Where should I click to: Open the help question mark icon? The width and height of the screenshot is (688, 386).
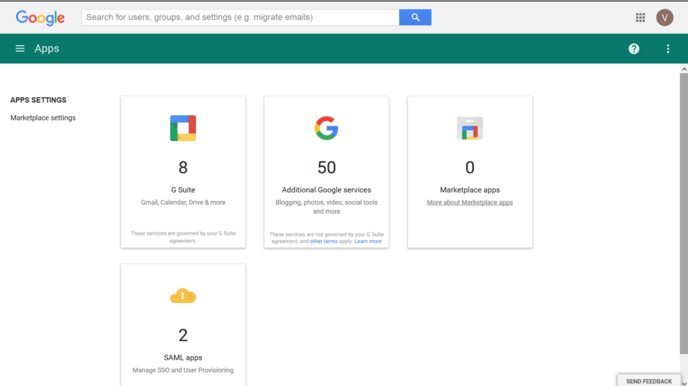[x=634, y=49]
